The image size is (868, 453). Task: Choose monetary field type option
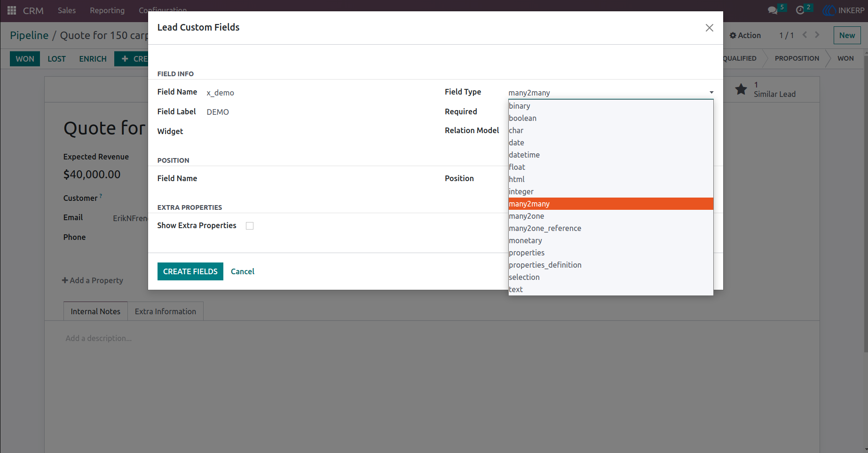pos(611,240)
